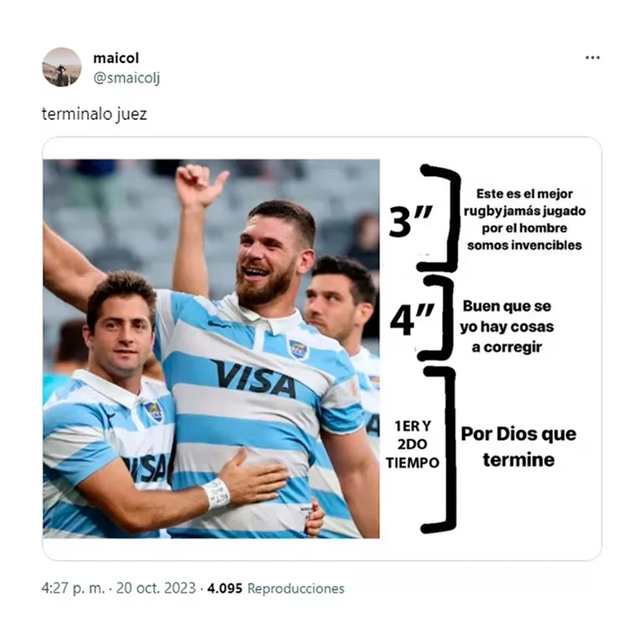Screen dimensions: 644x644
Task: Click the 4.095 view count
Action: coord(225,588)
